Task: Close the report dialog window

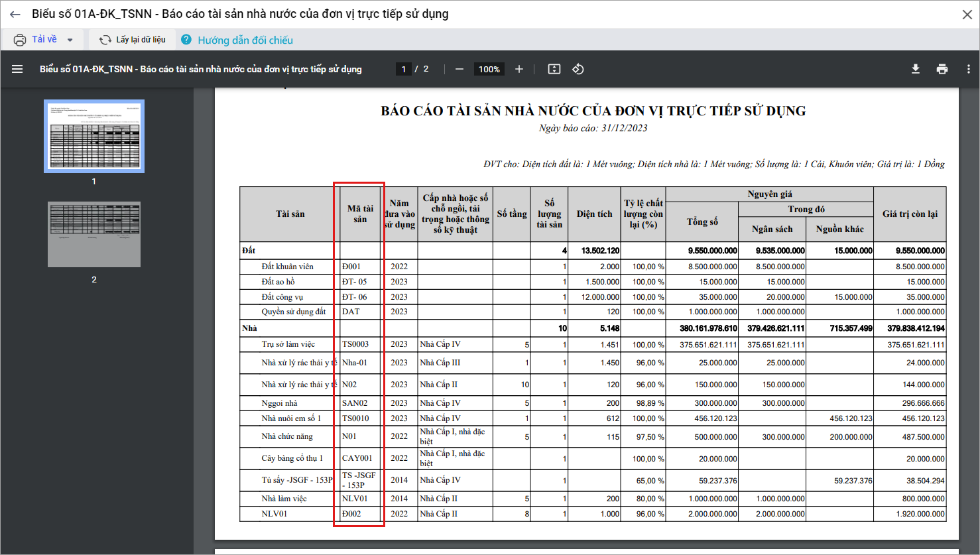Action: click(967, 15)
